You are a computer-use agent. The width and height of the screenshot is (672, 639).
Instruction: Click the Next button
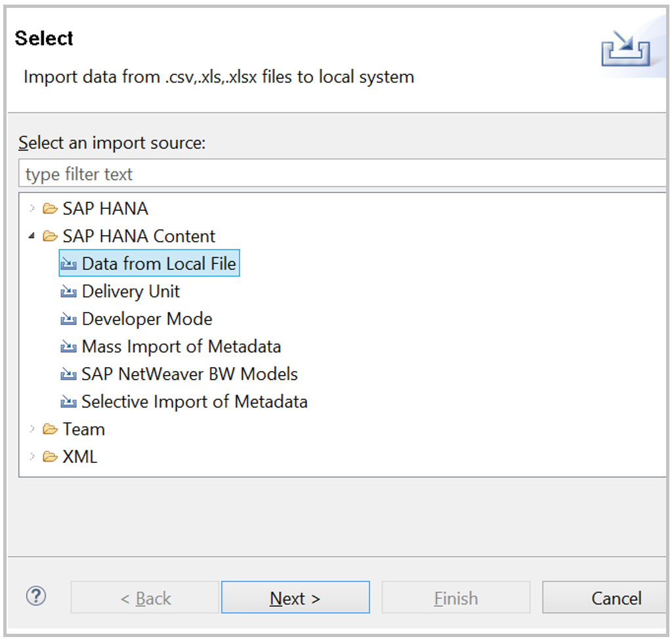[295, 597]
